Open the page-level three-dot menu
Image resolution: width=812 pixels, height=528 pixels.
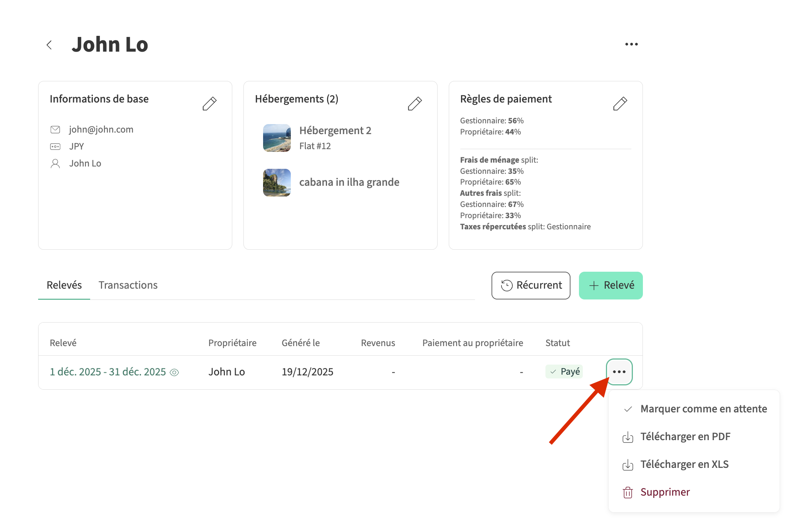[631, 44]
